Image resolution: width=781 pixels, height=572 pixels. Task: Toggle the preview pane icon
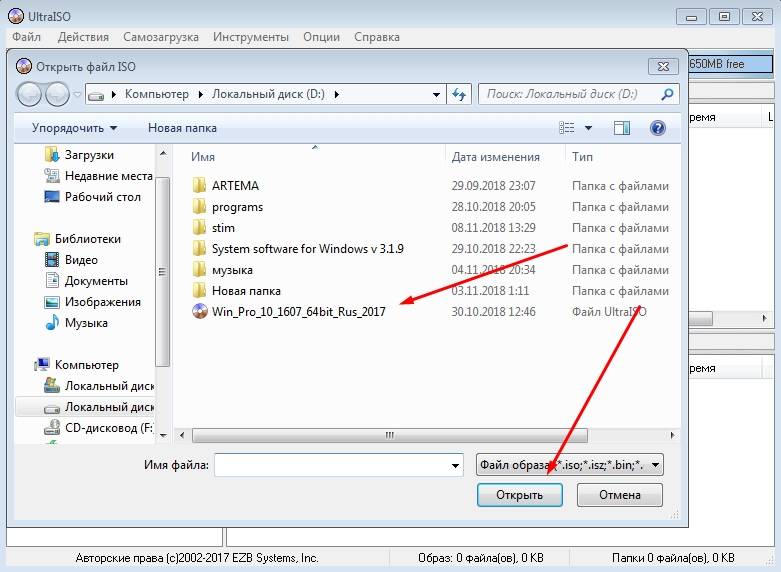622,128
